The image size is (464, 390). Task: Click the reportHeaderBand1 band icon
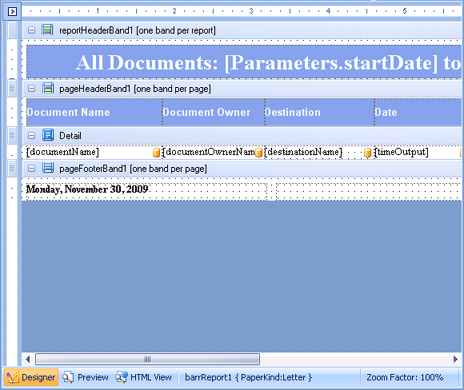point(47,30)
